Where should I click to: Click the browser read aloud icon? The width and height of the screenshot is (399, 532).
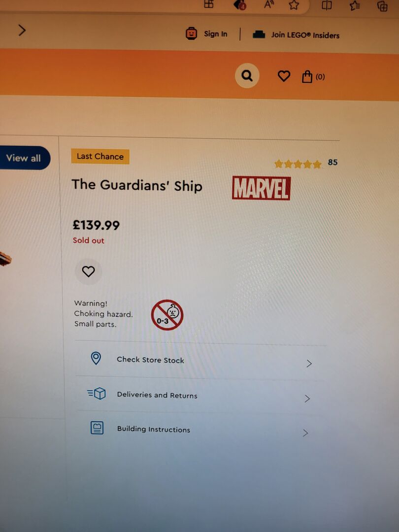pos(269,5)
